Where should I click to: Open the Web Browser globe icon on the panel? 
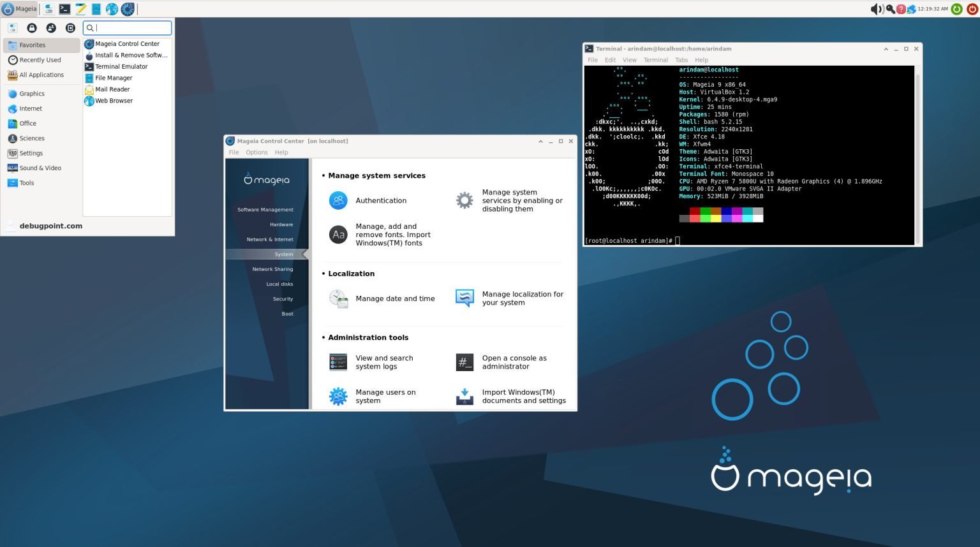[111, 9]
